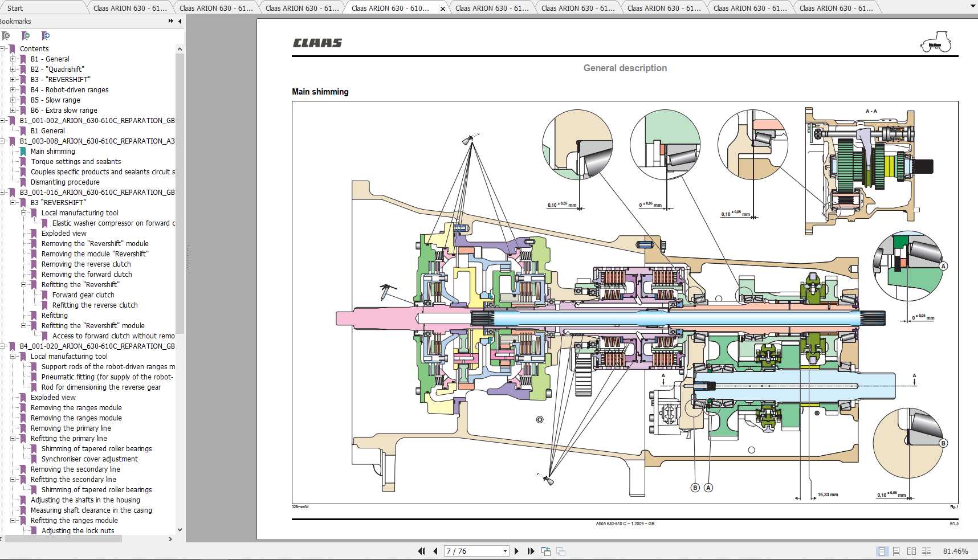Jump to the last page
978x560 pixels.
pos(531,551)
